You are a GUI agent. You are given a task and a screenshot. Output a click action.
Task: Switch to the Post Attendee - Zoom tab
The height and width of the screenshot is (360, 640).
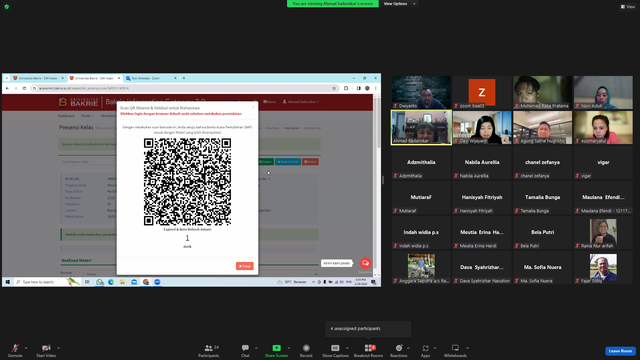click(x=151, y=78)
